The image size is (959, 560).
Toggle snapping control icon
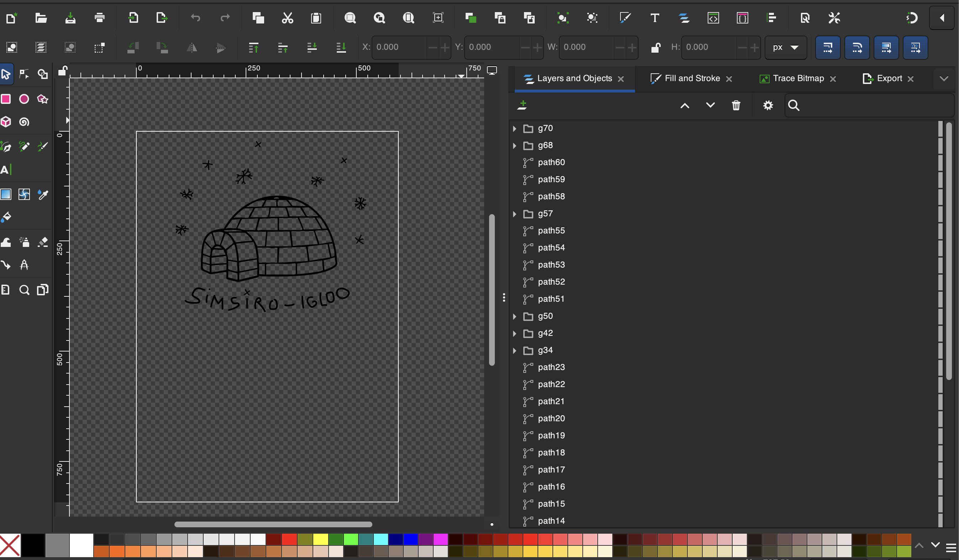coord(911,18)
